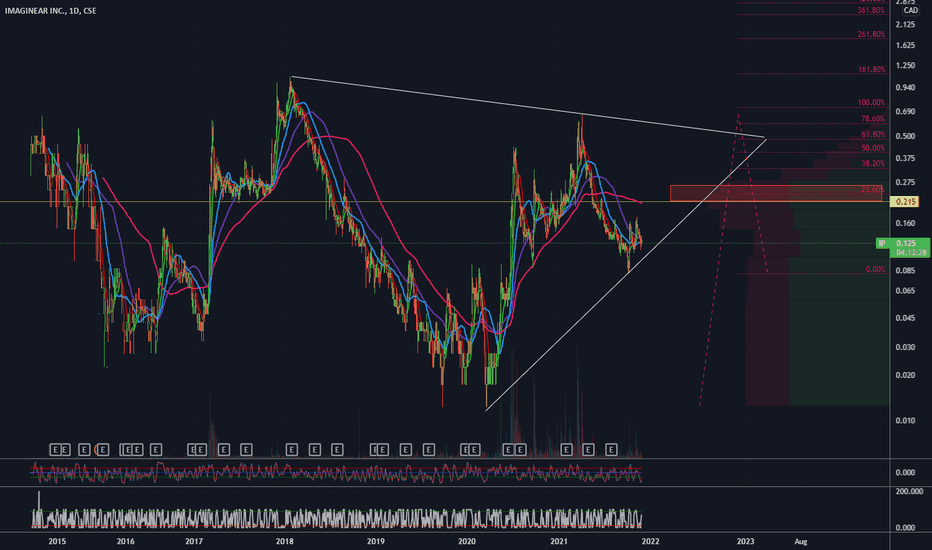Click the 2018 label on time axis
Screen dimensions: 932x550
point(285,541)
